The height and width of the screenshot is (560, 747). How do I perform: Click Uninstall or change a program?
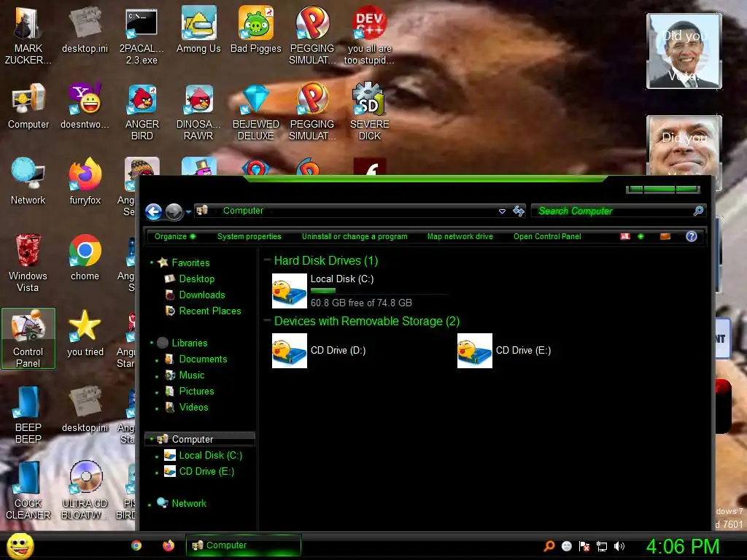(355, 236)
